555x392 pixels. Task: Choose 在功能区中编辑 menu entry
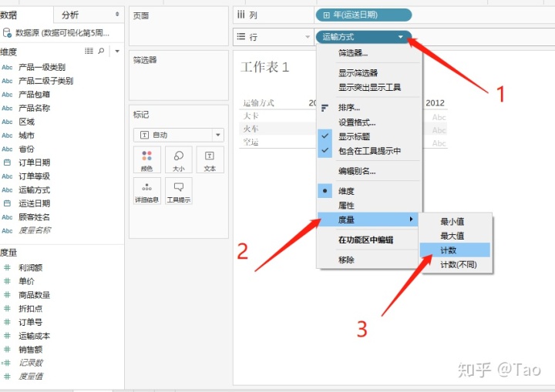pyautogui.click(x=368, y=240)
